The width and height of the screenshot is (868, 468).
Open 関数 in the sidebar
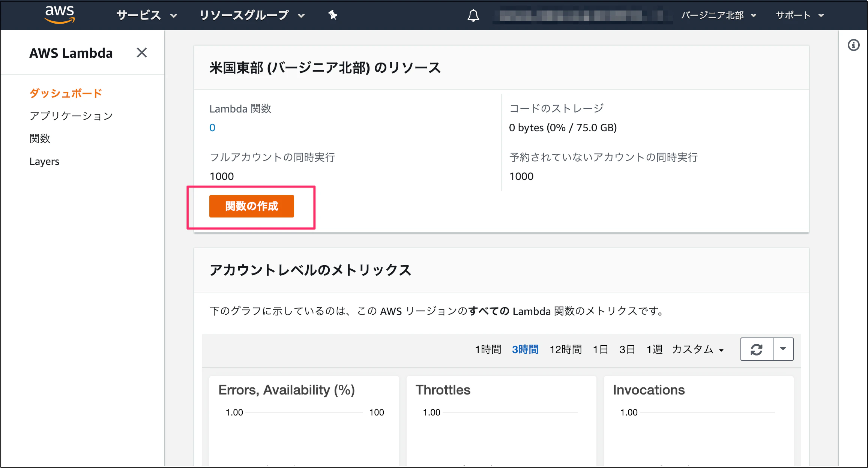coord(40,139)
